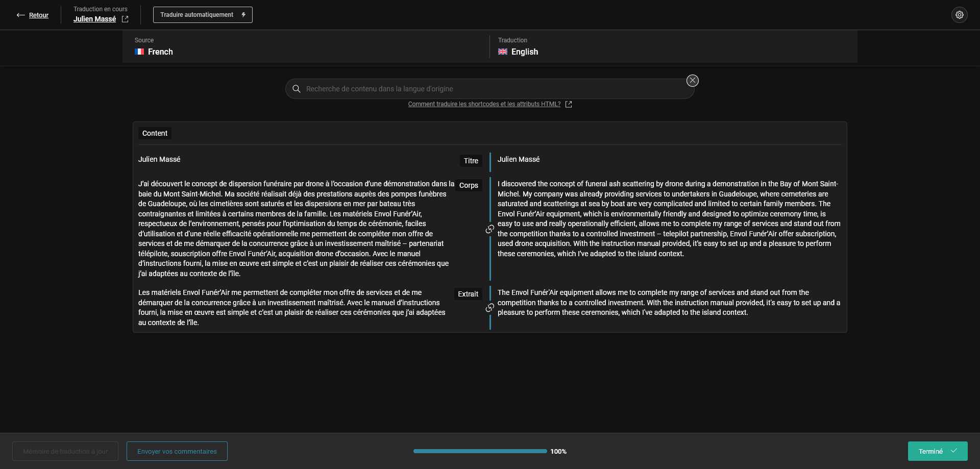Click the source title Julien Massé
Screen dimensions: 980x469
click(159, 159)
